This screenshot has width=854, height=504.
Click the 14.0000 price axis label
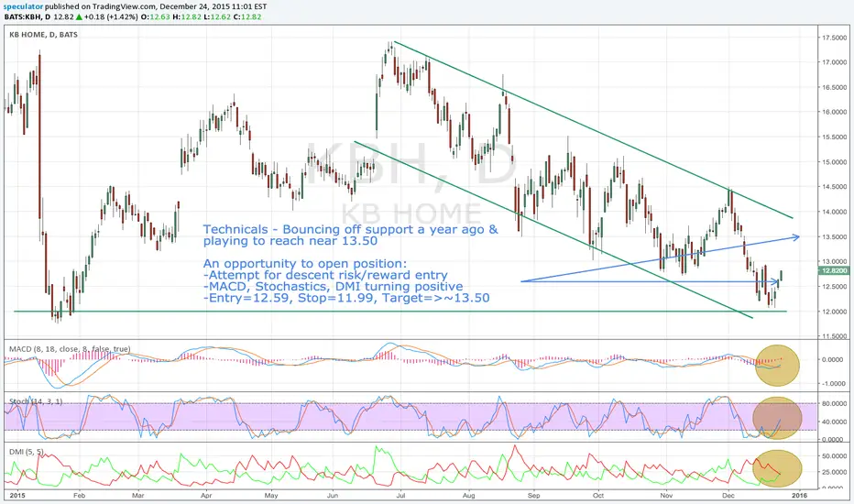834,212
